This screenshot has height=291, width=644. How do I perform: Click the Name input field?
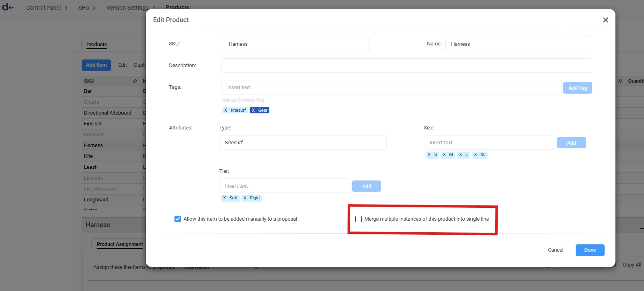519,44
